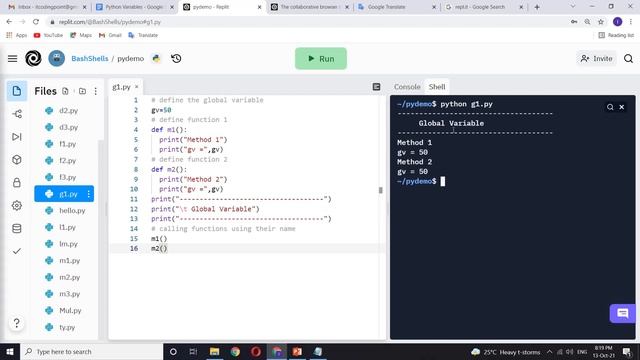Screen dimensions: 640x360
Task: Open f2.py in the file list
Action: [x=64, y=160]
